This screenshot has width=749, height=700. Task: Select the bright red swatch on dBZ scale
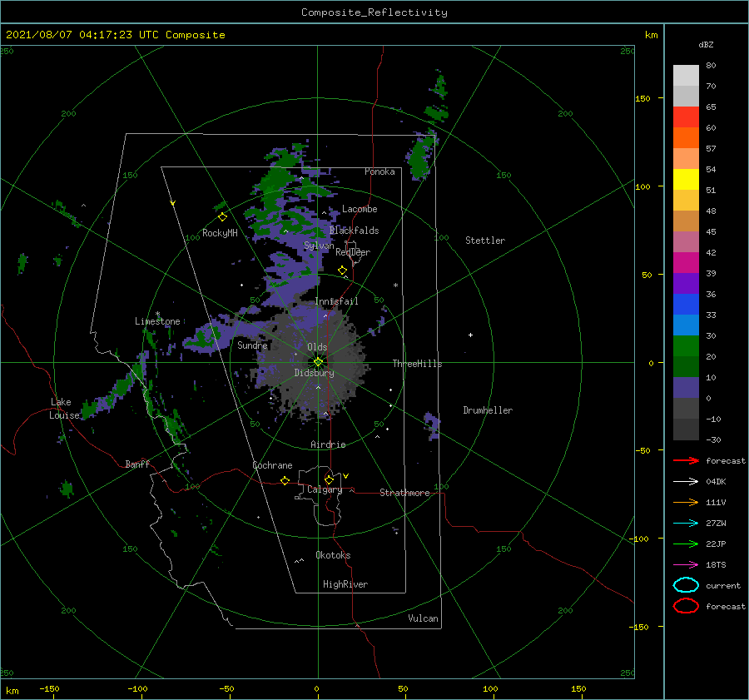686,117
